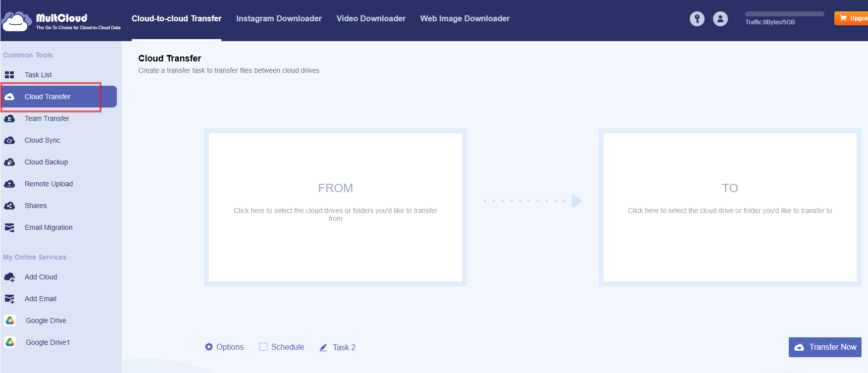Open the user account profile icon
868x373 pixels.
click(720, 19)
